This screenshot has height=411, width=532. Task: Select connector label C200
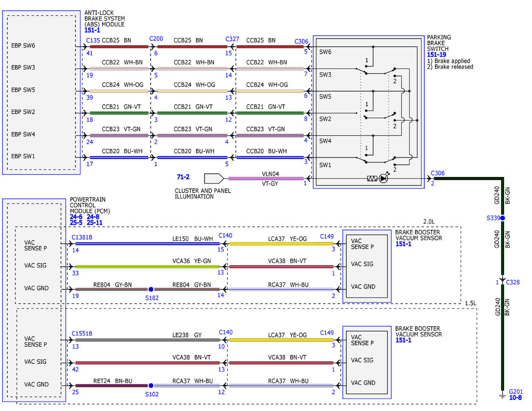tap(156, 39)
